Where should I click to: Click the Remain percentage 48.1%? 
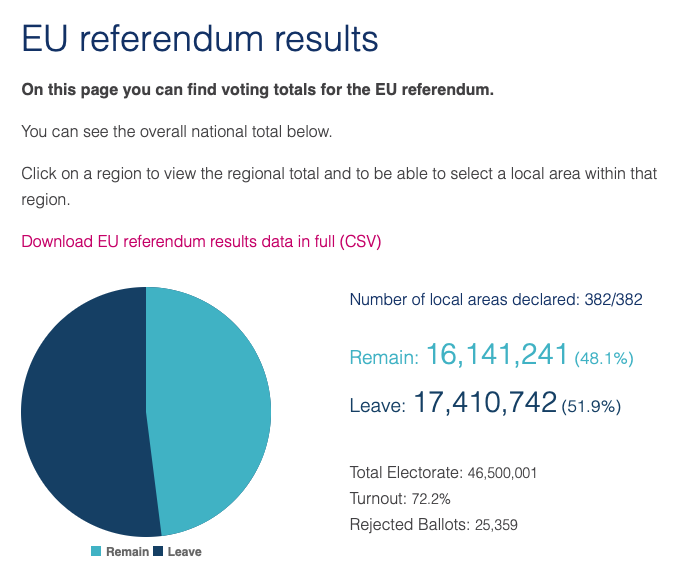604,357
